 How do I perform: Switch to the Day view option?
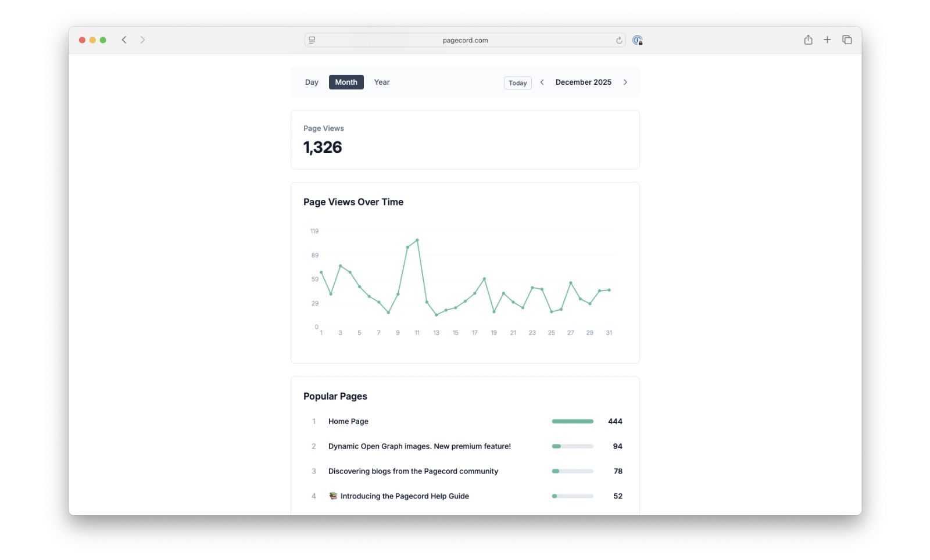point(312,82)
